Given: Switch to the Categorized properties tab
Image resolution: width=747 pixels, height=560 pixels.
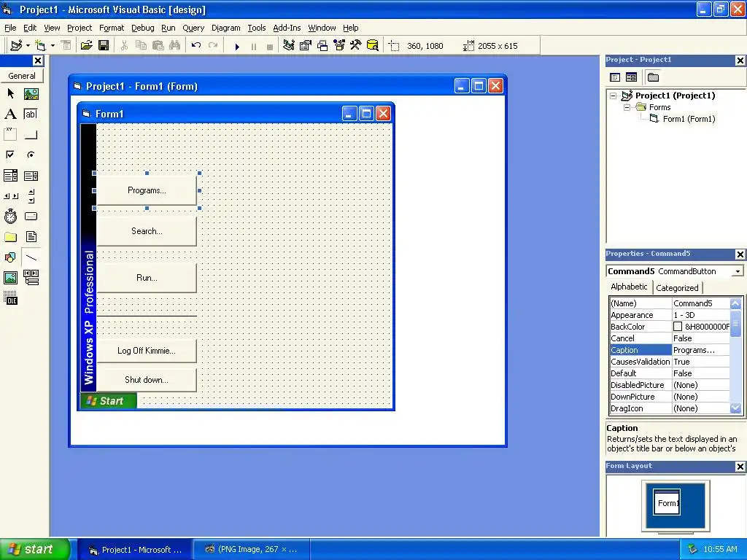Looking at the screenshot, I should [x=677, y=288].
